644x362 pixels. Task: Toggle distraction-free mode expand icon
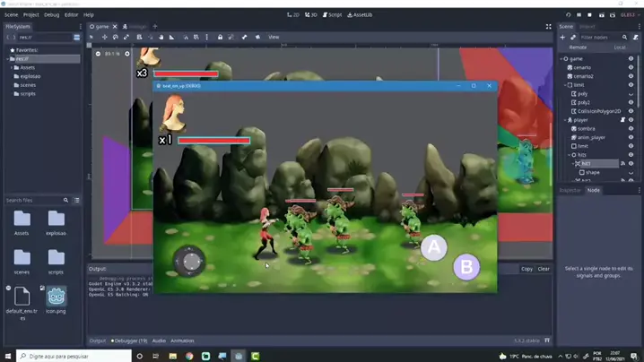[548, 26]
